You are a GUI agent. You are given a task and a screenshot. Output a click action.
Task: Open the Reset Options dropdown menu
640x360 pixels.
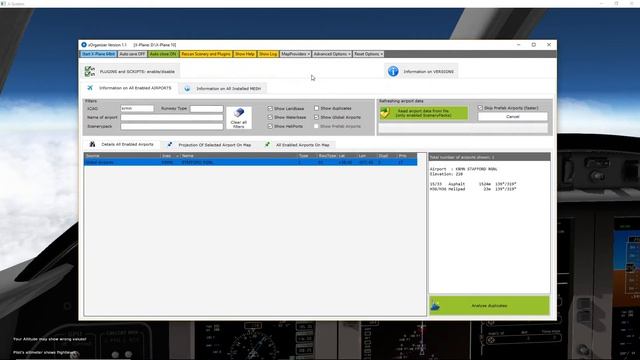pyautogui.click(x=368, y=54)
